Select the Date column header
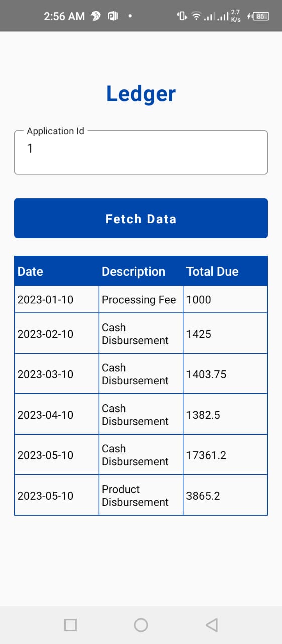 pyautogui.click(x=30, y=272)
